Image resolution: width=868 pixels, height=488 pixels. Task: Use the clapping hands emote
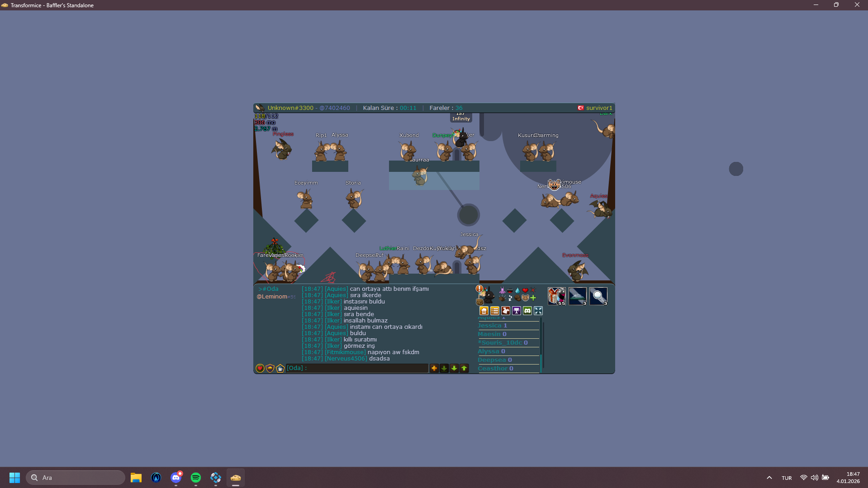tap(502, 298)
